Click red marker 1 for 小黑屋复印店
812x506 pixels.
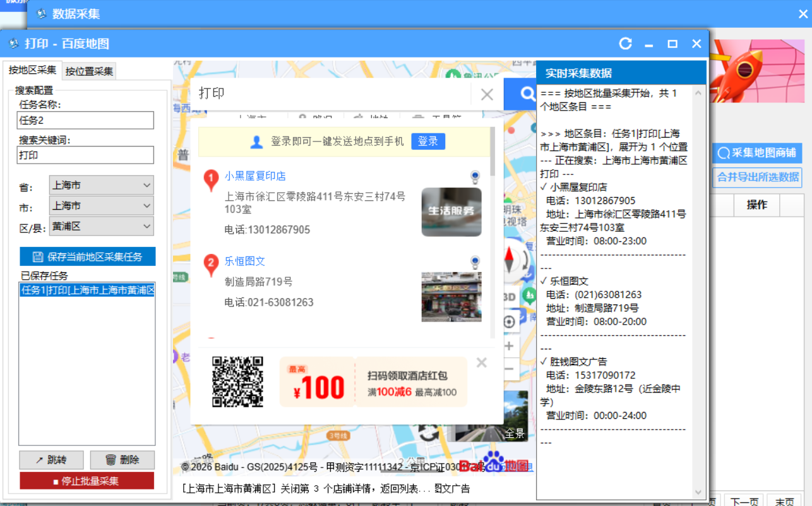coord(211,179)
